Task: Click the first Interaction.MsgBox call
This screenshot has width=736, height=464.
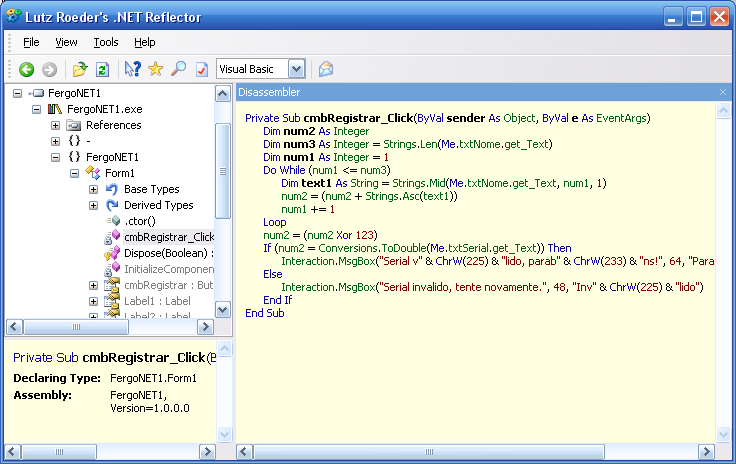Action: pos(328,261)
